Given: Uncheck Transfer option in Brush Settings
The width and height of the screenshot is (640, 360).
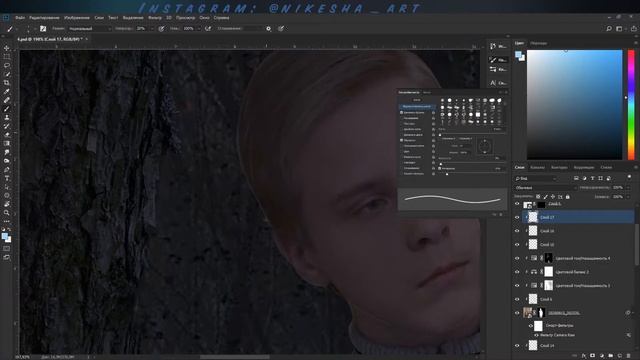Looking at the screenshot, I should tap(402, 140).
